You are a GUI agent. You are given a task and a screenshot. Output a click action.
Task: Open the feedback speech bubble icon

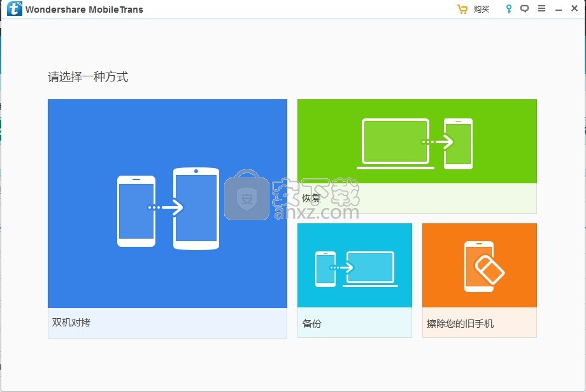point(525,10)
